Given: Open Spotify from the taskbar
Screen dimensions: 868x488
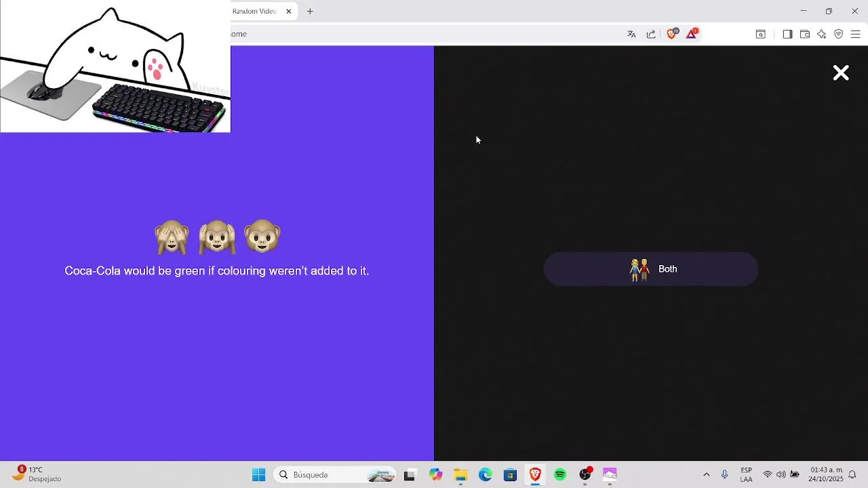Looking at the screenshot, I should point(560,475).
